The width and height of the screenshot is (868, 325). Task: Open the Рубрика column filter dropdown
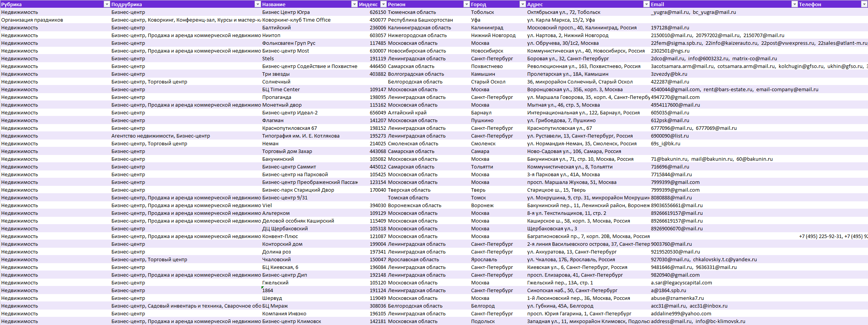click(107, 4)
